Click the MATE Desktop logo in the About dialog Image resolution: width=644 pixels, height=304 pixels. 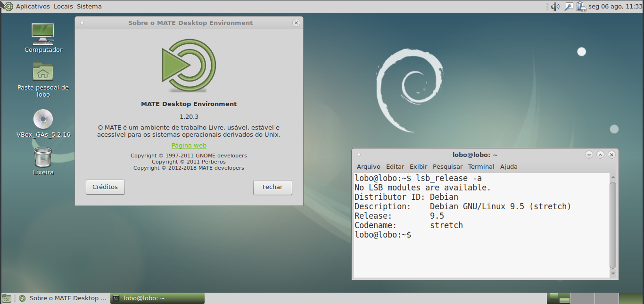(189, 66)
